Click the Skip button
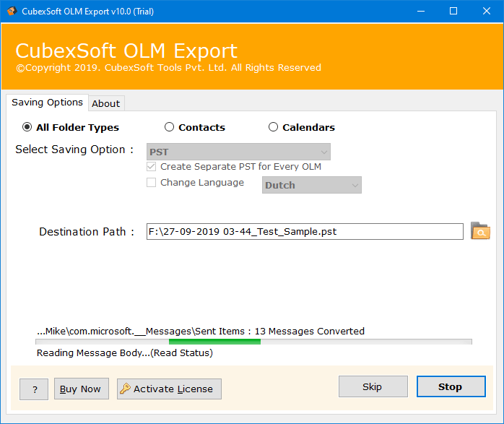Image resolution: width=504 pixels, height=424 pixels. pos(373,386)
